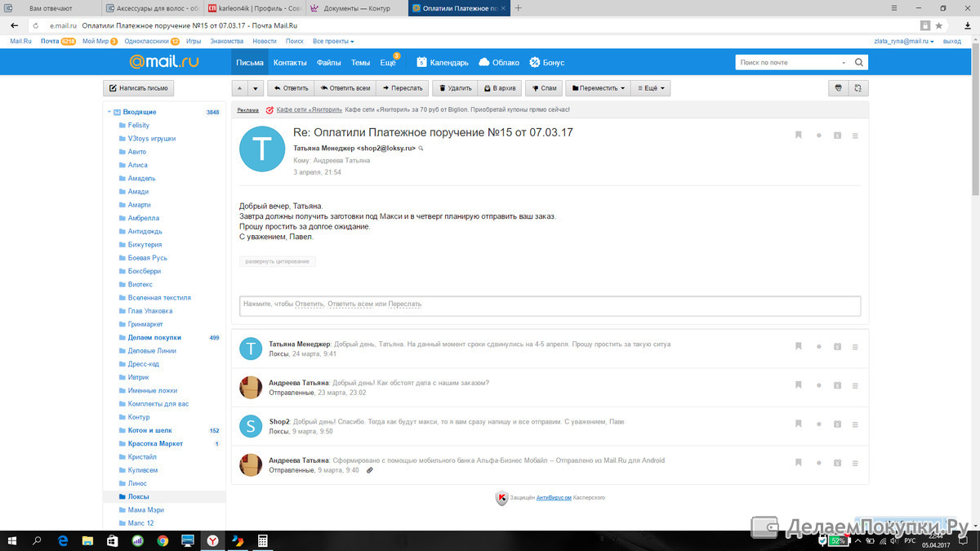Click the Поиск по почте search field

tap(788, 62)
